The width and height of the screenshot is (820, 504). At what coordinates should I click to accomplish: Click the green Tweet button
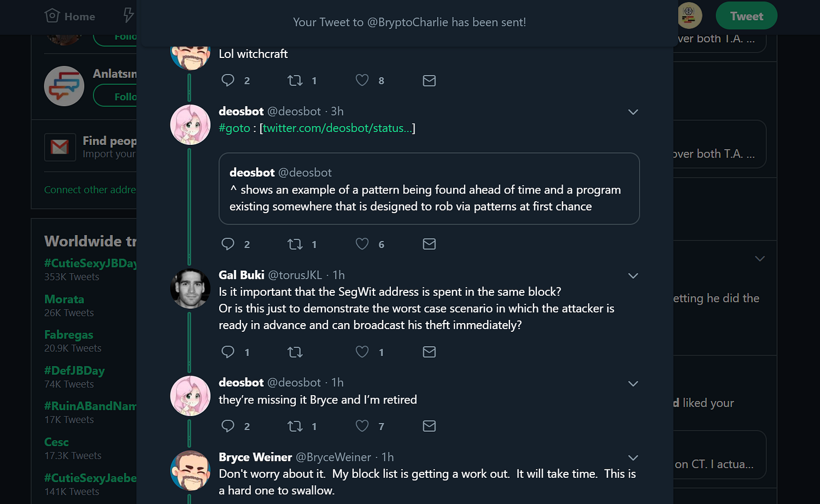(x=746, y=16)
